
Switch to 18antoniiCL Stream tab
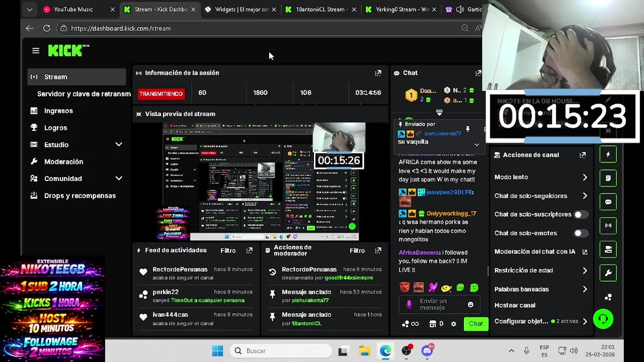coord(321,9)
